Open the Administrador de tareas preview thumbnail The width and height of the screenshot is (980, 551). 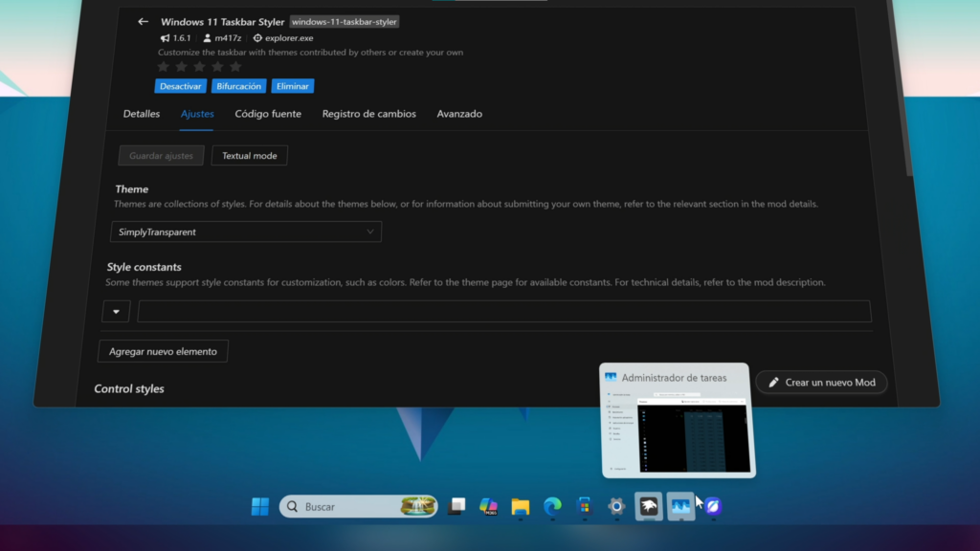[679, 421]
